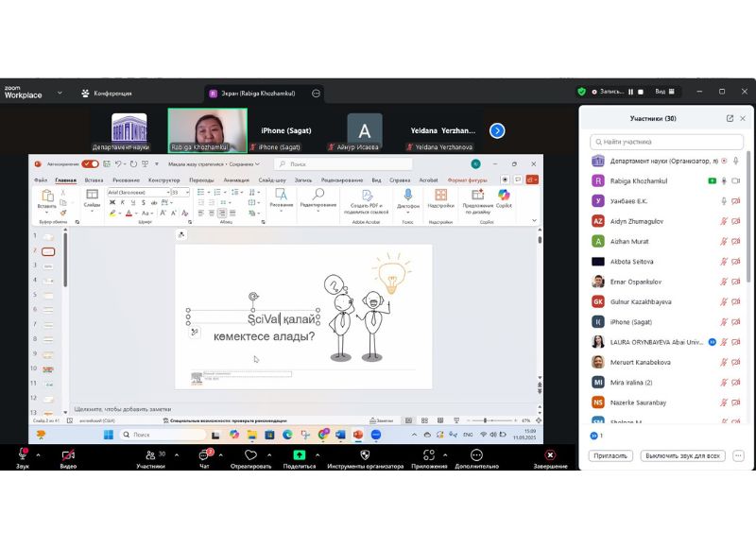Pop out the participants panel
Viewport: 756px width, 548px height.
point(730,118)
